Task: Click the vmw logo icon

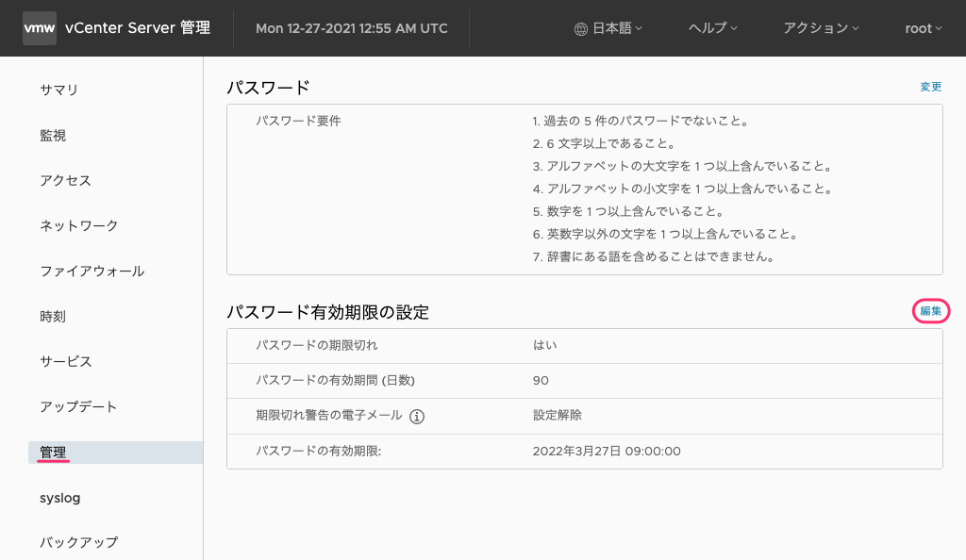Action: (x=40, y=28)
